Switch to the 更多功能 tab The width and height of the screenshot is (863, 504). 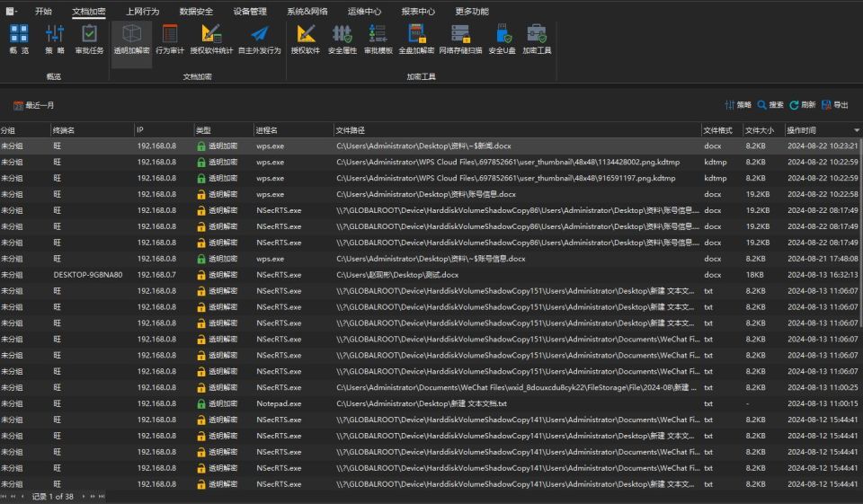tap(472, 11)
